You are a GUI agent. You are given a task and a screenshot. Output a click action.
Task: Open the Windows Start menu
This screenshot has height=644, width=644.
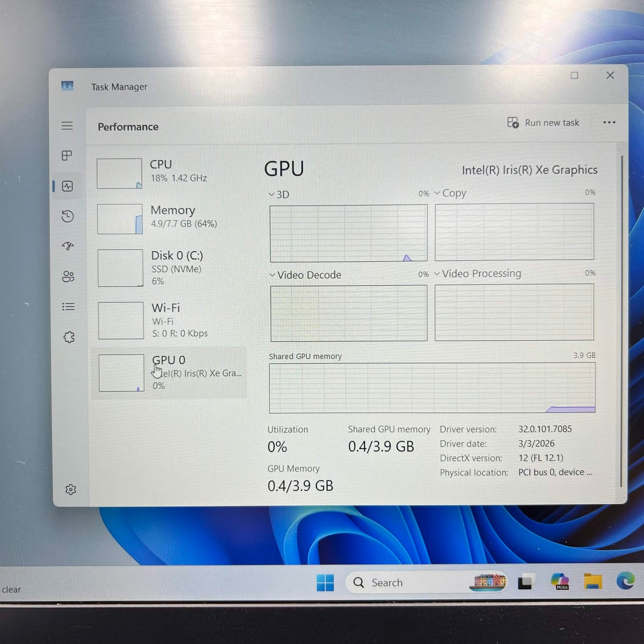(325, 582)
